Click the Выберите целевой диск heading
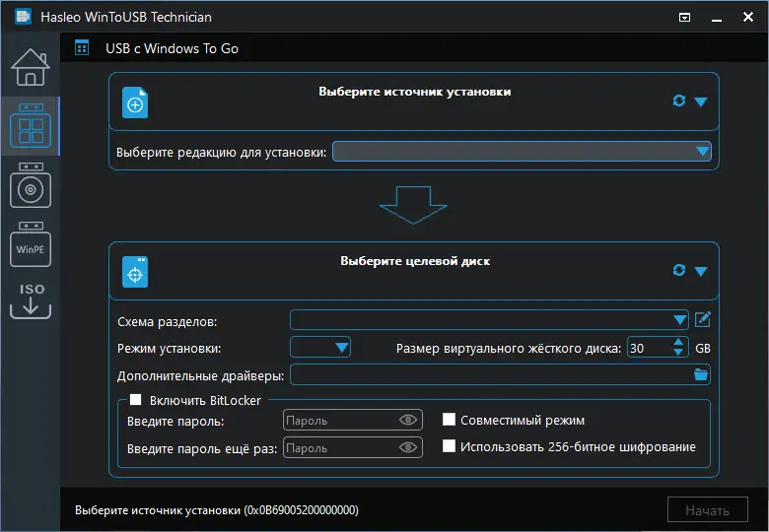Screen dimensions: 769x532 [x=415, y=261]
